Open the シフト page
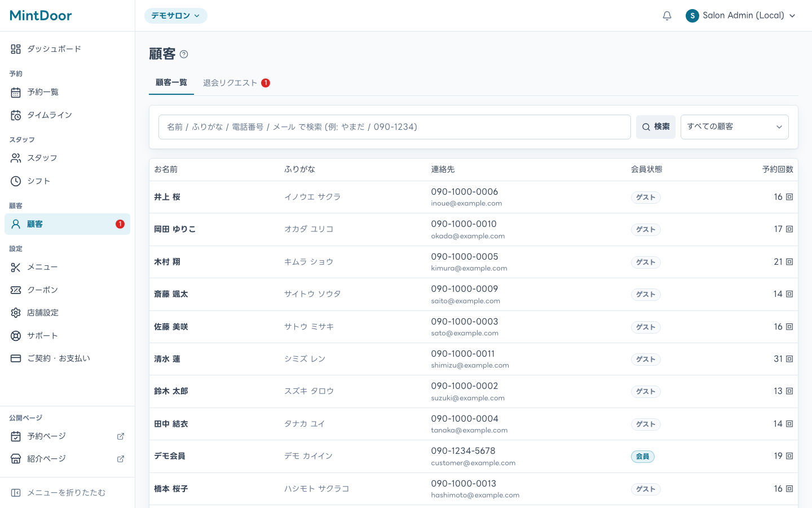 (68, 181)
